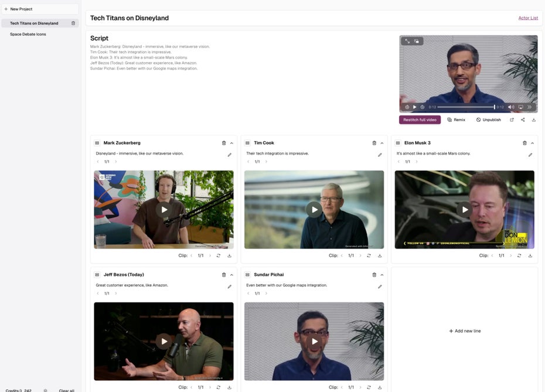Go to next Elon Musk 3 clip version
This screenshot has height=392, width=545.
(510, 255)
